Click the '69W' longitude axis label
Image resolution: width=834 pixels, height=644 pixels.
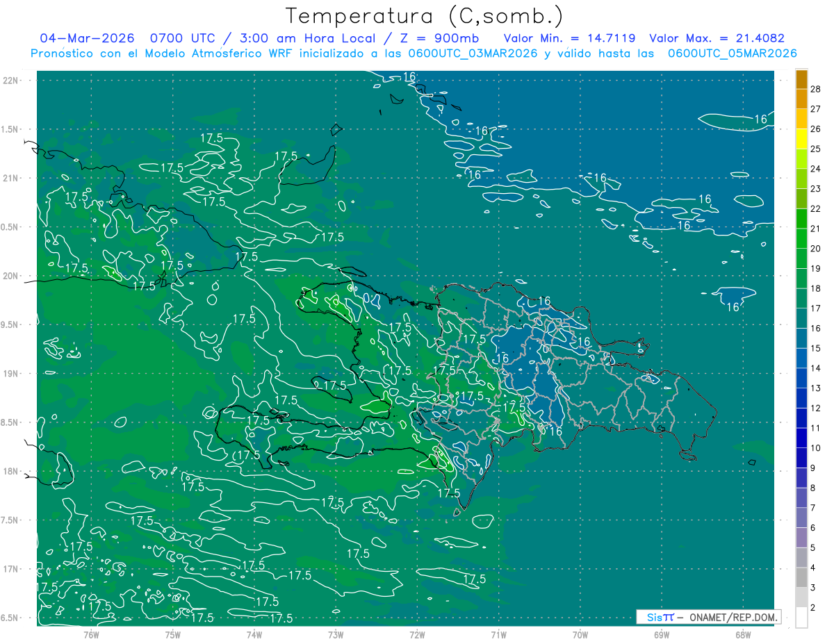(661, 634)
